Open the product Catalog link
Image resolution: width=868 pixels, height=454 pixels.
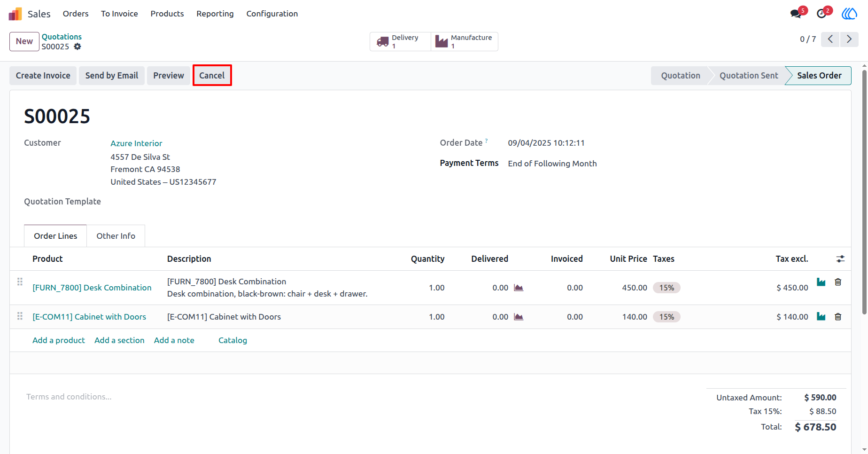(232, 340)
